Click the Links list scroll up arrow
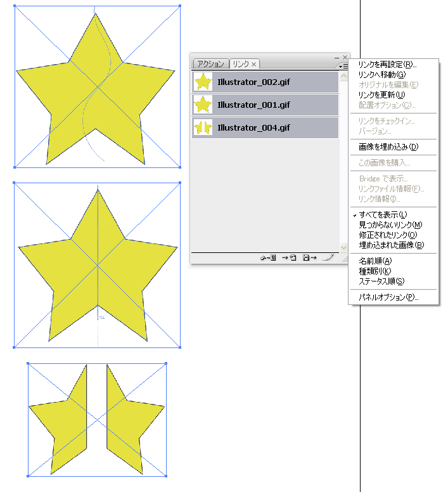448x492 pixels. [x=343, y=76]
